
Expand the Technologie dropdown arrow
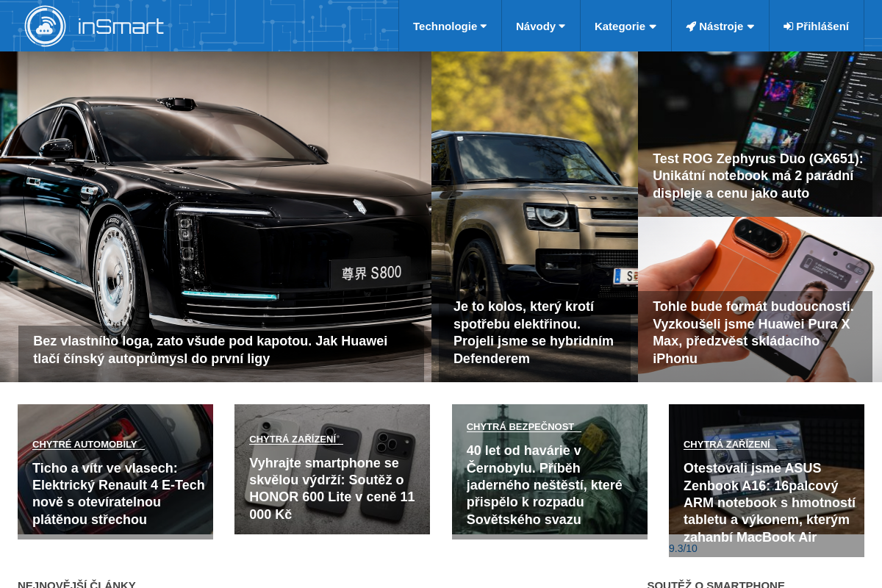click(484, 26)
